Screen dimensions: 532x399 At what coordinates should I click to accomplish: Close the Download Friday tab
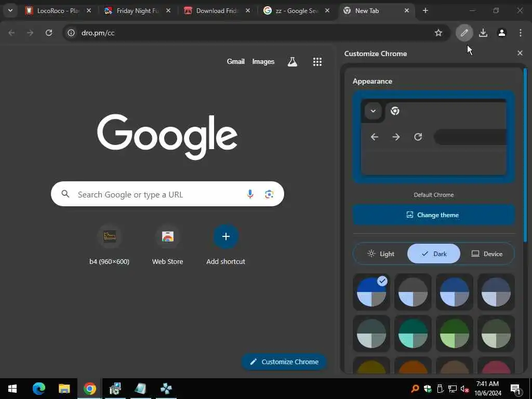pos(248,11)
